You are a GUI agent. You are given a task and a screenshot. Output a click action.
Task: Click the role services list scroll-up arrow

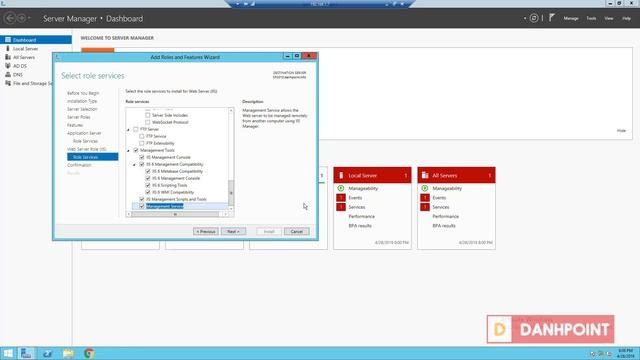pos(231,110)
